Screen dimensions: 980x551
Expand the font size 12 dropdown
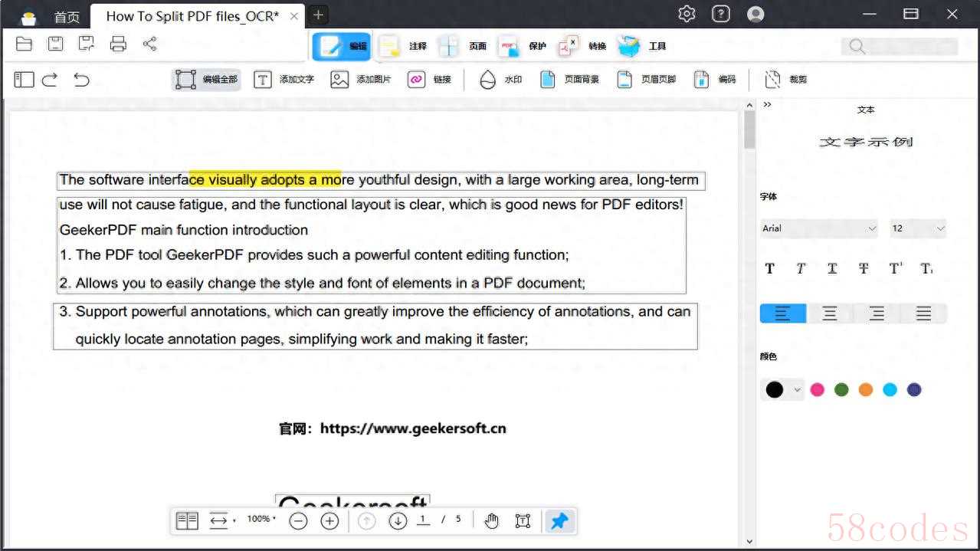point(918,228)
